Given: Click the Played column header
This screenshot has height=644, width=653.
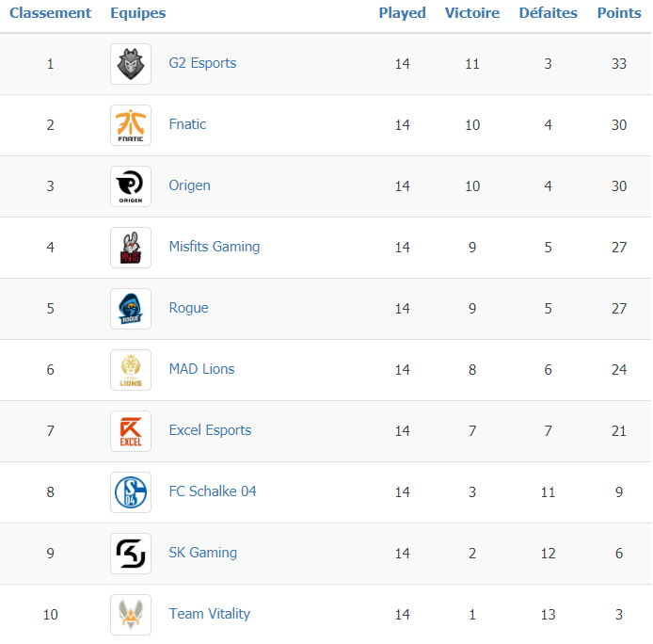Looking at the screenshot, I should click(403, 13).
